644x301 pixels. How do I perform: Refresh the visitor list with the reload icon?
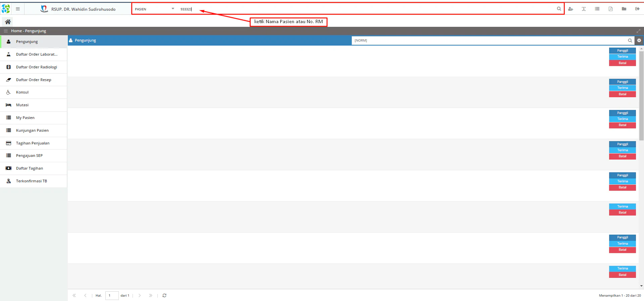click(164, 296)
